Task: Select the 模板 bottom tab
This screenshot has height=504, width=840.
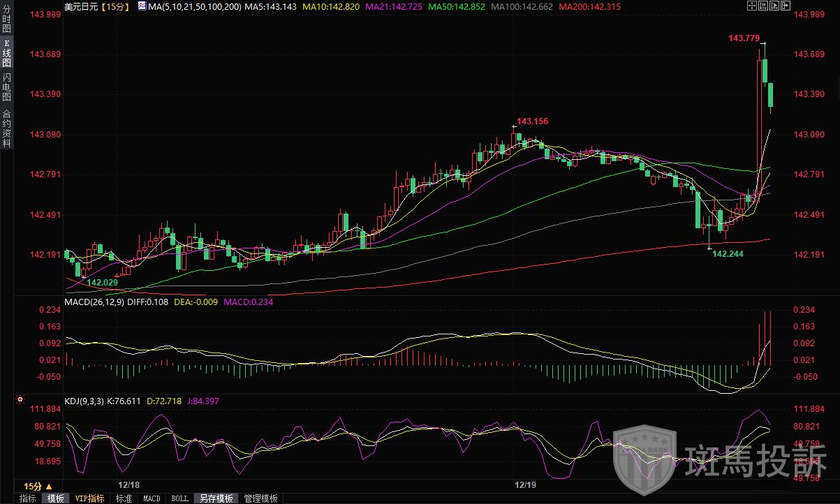Action: point(55,498)
